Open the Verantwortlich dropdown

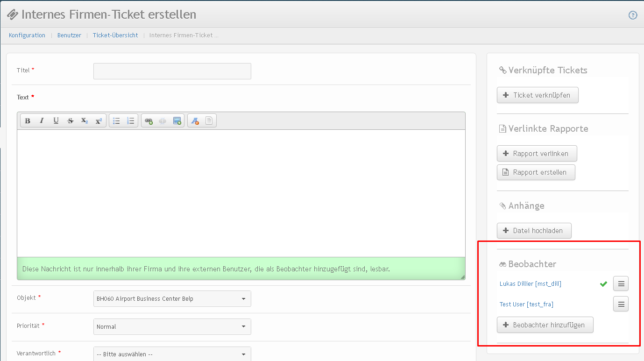[172, 354]
